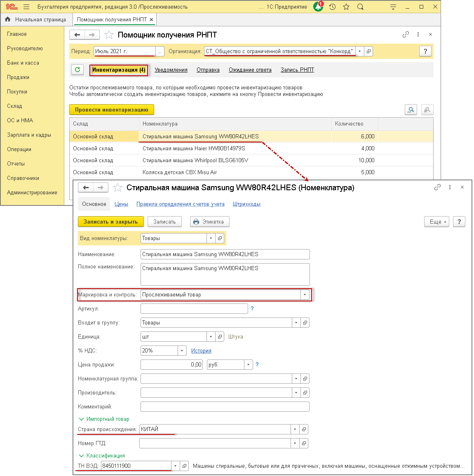Go to Начальная страница home icon
The width and height of the screenshot is (474, 476).
pyautogui.click(x=7, y=19)
